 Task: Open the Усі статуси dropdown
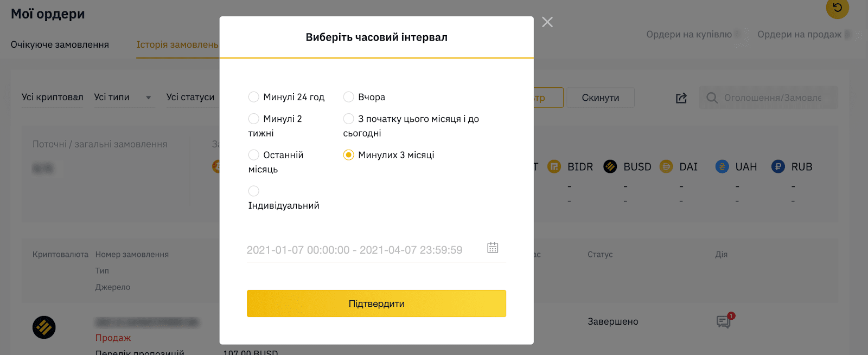(190, 98)
